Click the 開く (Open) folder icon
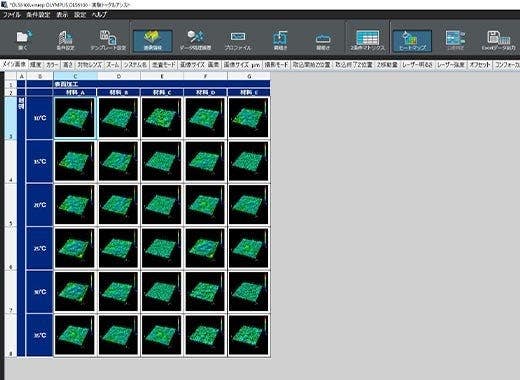 coord(24,40)
